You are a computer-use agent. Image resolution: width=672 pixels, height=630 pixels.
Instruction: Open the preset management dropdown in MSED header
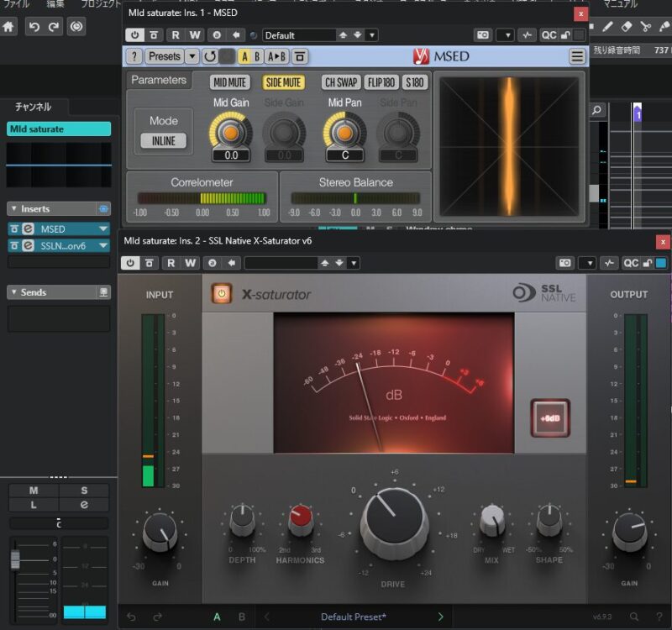tap(372, 35)
